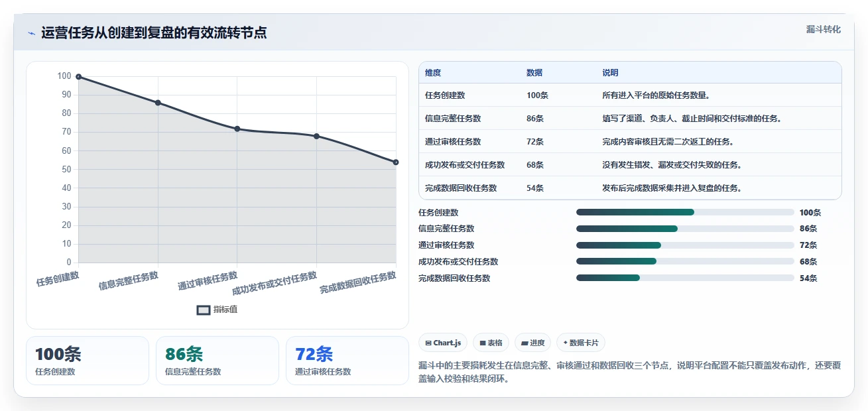The image size is (868, 411).
Task: Click table value 86条
Action: coord(535,119)
